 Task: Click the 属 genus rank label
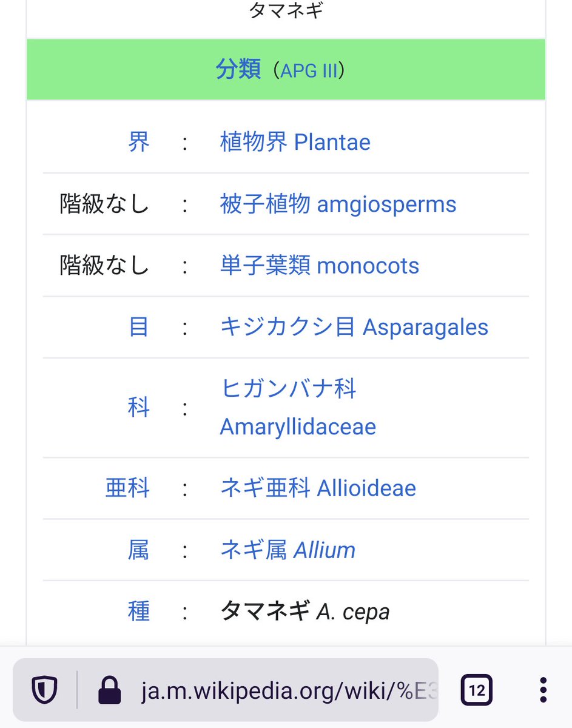click(138, 550)
